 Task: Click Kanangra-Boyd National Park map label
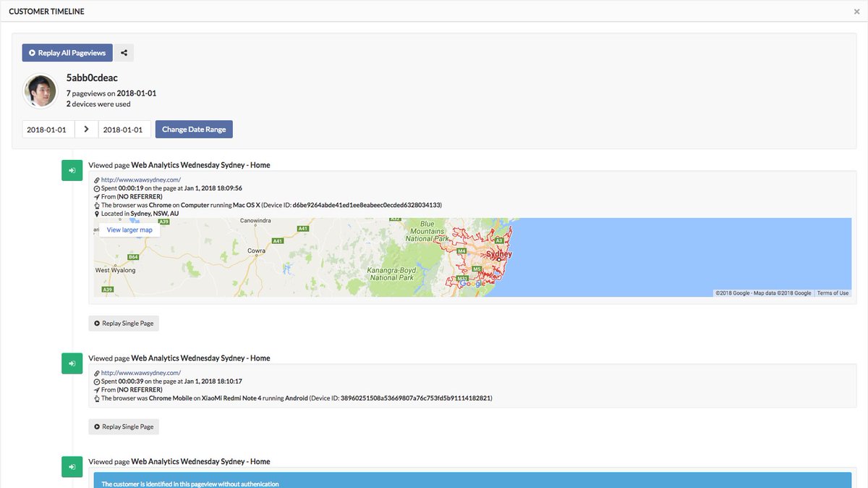[x=391, y=274]
